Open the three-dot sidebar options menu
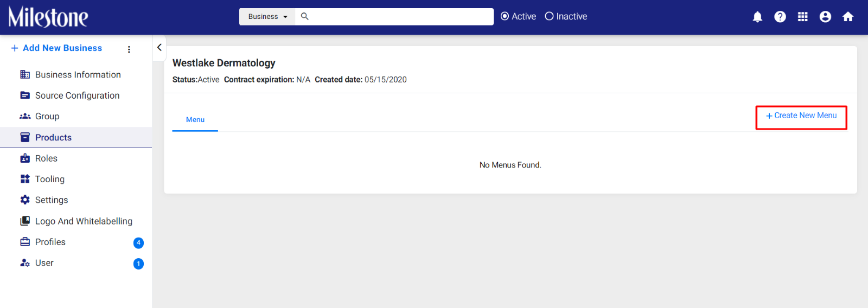Viewport: 868px width, 308px height. [129, 49]
